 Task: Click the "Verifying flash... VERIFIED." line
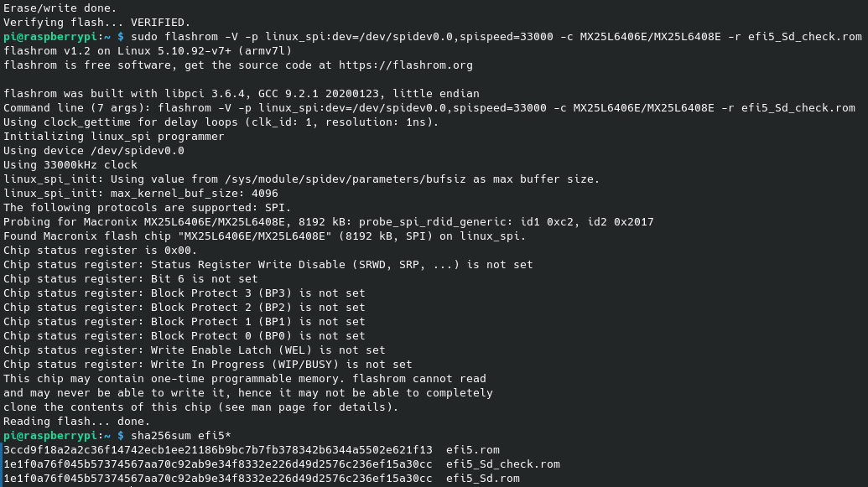point(97,23)
